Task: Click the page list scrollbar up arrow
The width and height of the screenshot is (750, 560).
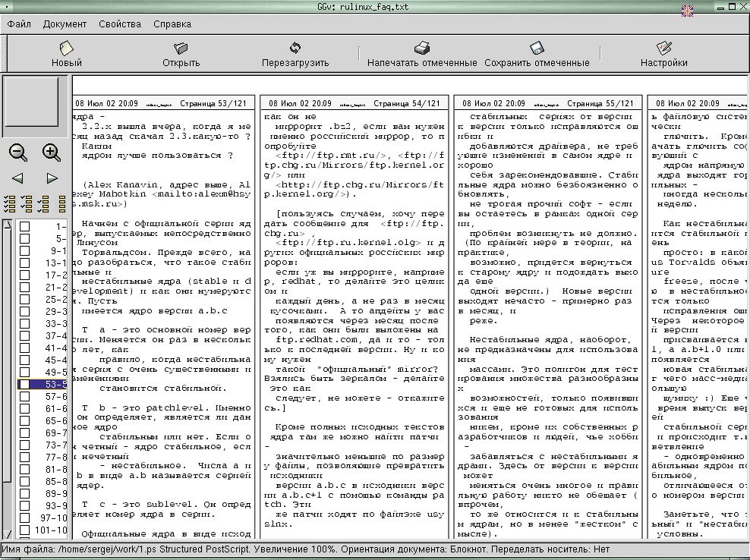Action: tap(7, 225)
